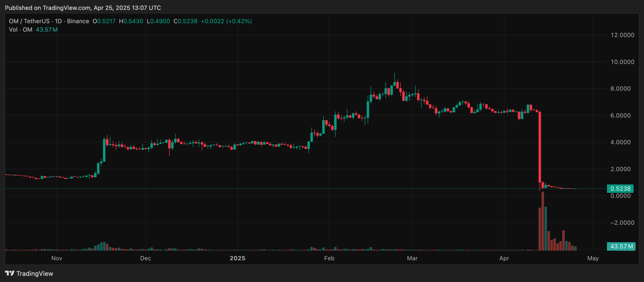Click the 43.57 M volume tag on the price axis
644x282 pixels.
click(x=621, y=246)
